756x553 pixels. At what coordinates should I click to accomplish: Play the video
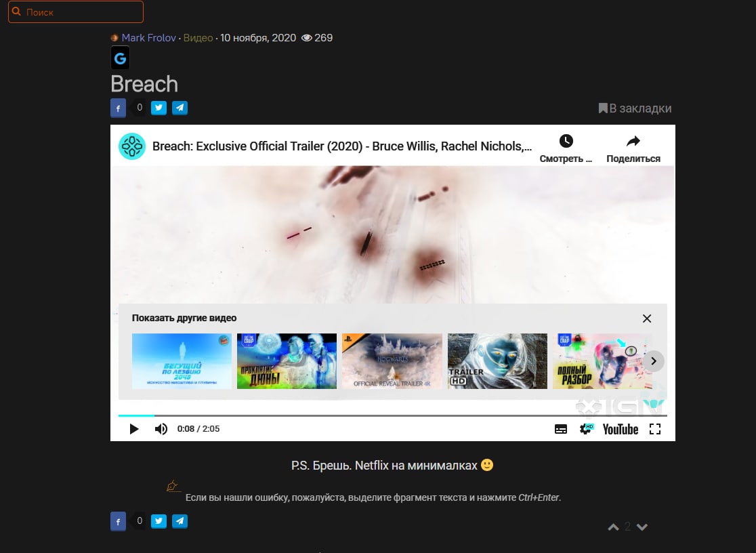tap(134, 429)
